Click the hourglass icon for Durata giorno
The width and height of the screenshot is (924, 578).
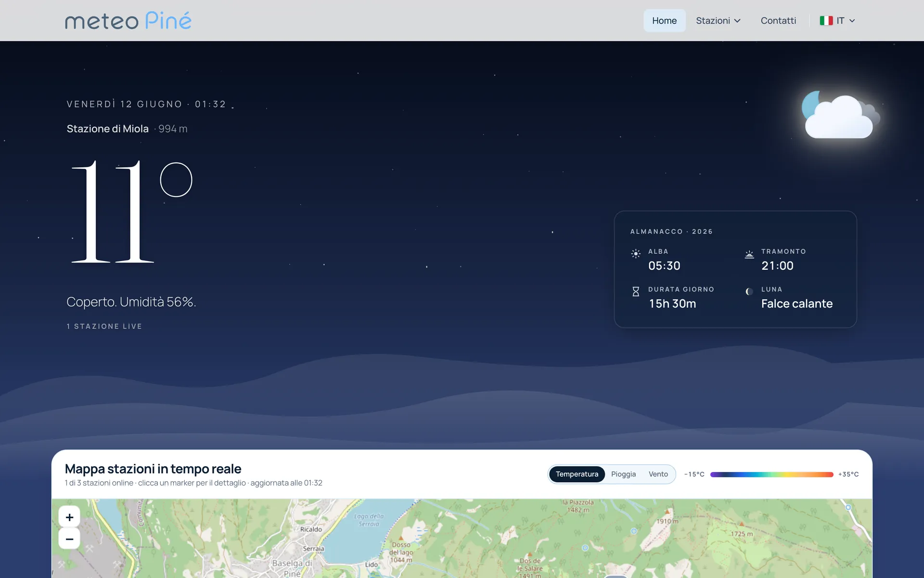point(636,291)
